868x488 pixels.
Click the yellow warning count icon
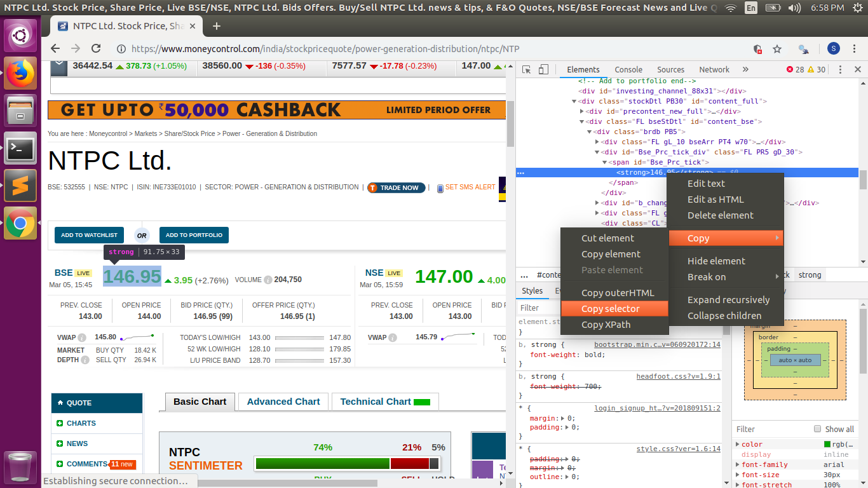pyautogui.click(x=810, y=69)
